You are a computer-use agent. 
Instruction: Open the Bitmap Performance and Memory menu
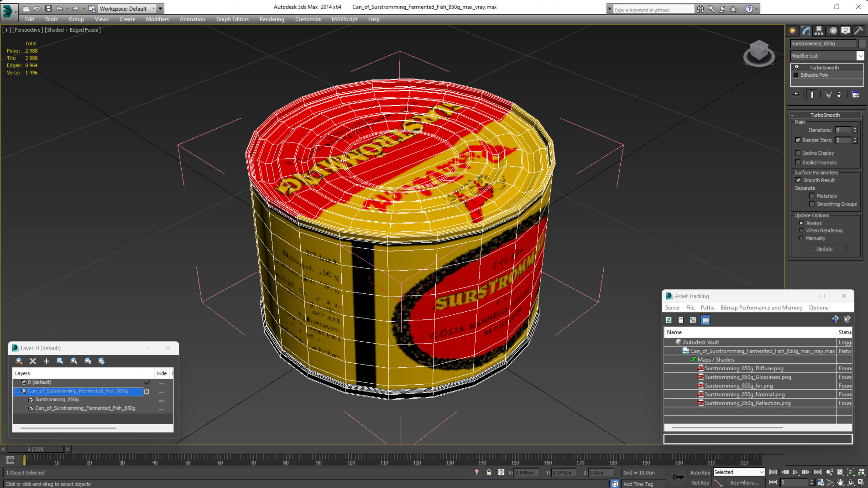pyautogui.click(x=761, y=307)
